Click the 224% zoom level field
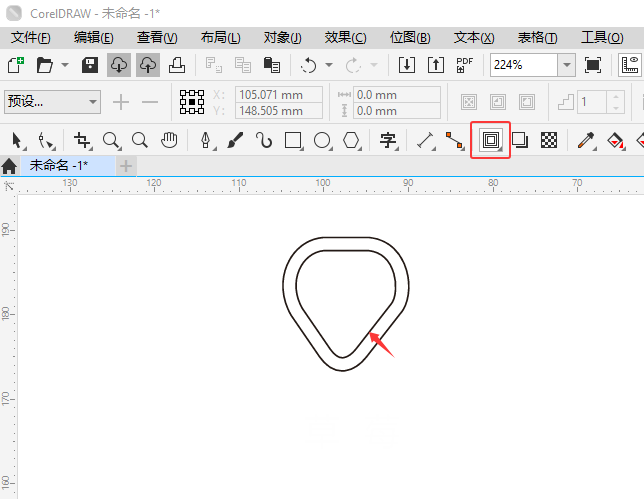The image size is (644, 499). [524, 65]
